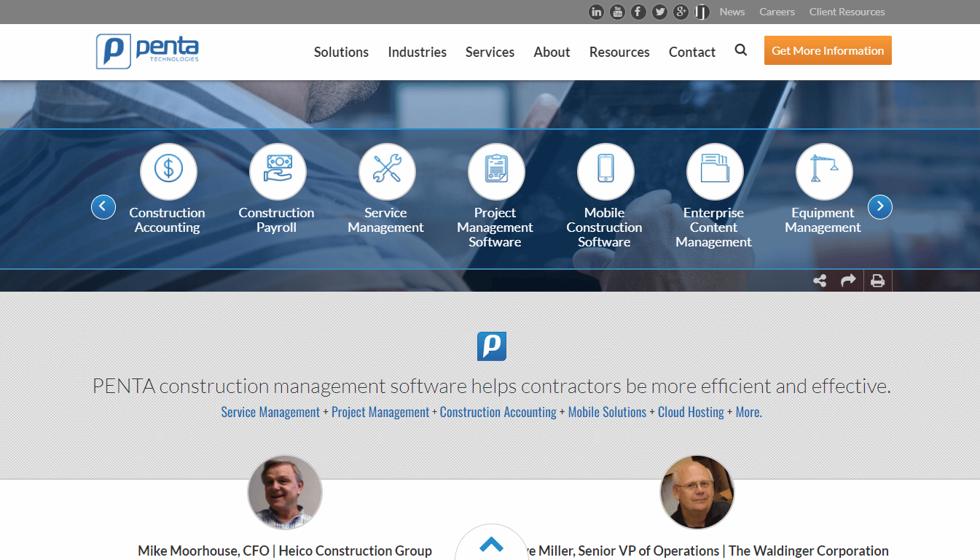Click the Construction Accounting dollar icon

[x=168, y=171]
